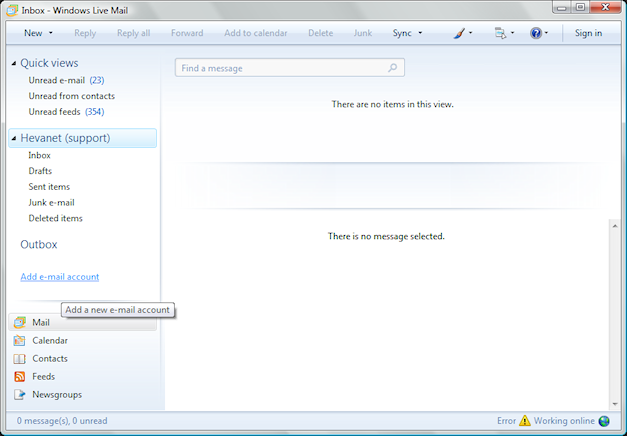This screenshot has height=436, width=627.
Task: Expand the Sync dropdown menu
Action: pyautogui.click(x=420, y=33)
